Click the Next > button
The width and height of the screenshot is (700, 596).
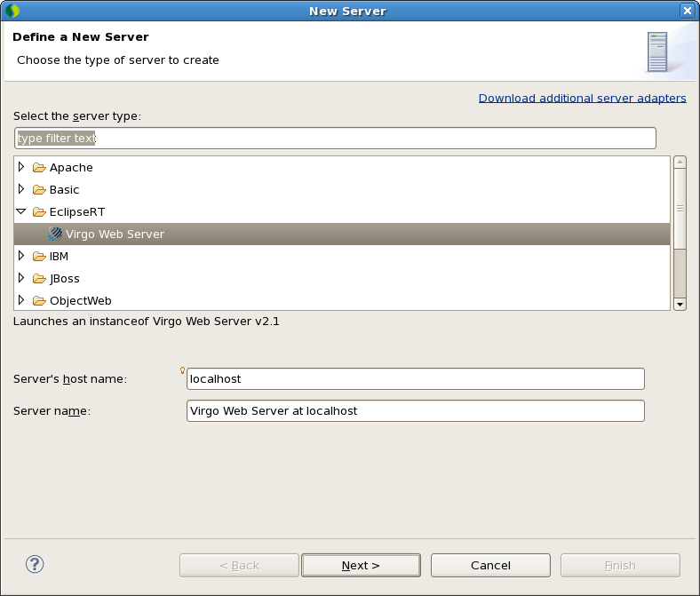[x=361, y=565]
